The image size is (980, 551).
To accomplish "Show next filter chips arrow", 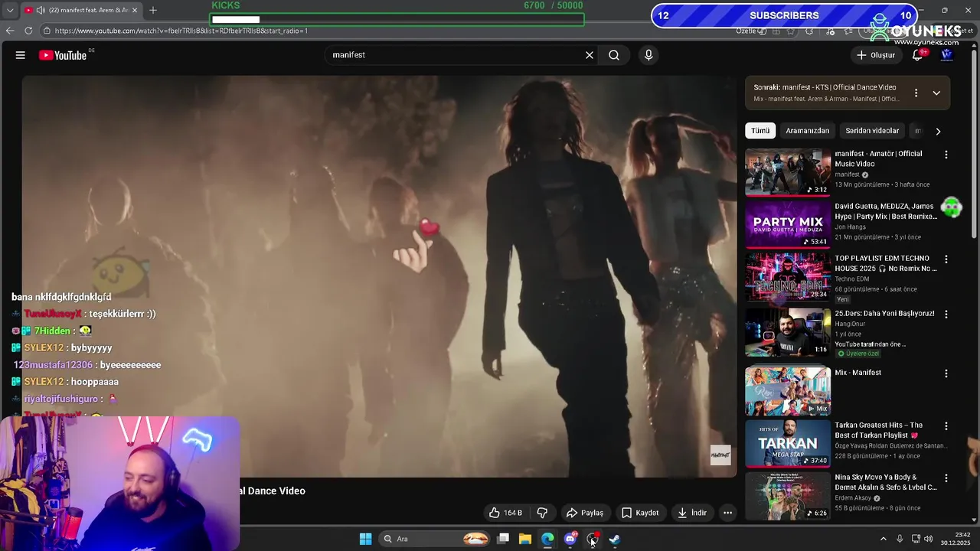I will tap(938, 131).
